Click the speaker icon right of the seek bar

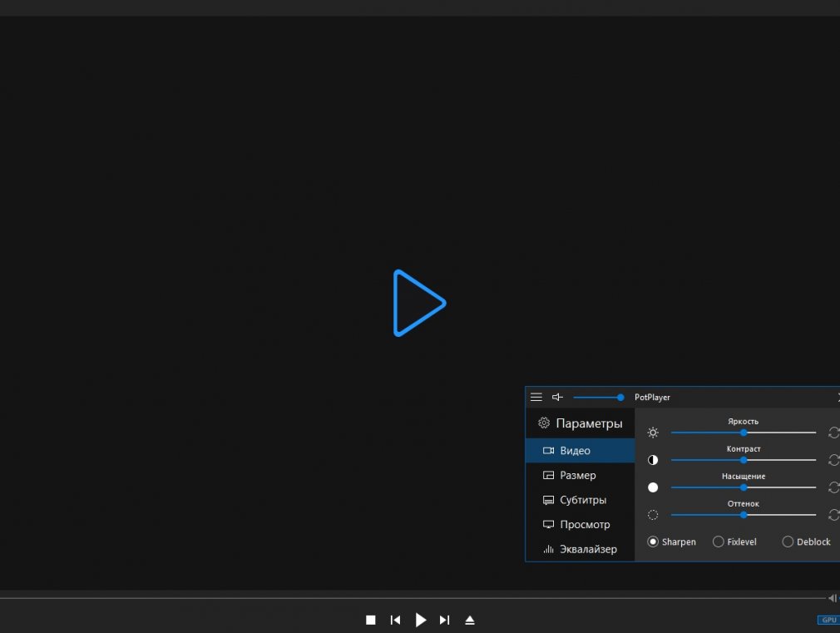(x=833, y=598)
